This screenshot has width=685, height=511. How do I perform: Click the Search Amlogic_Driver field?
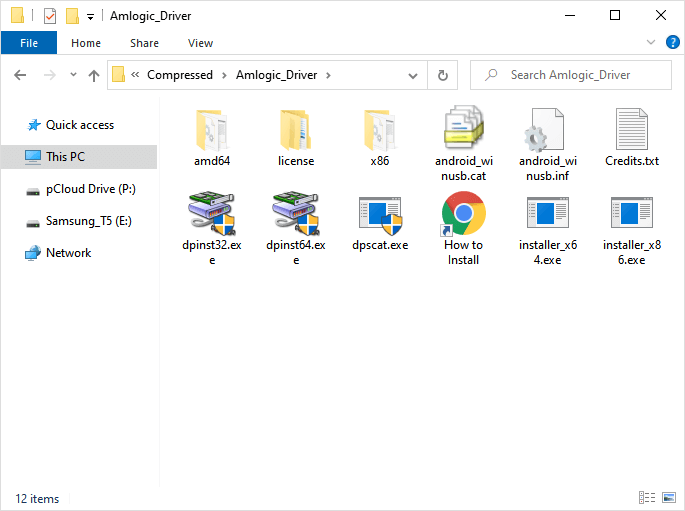[571, 75]
